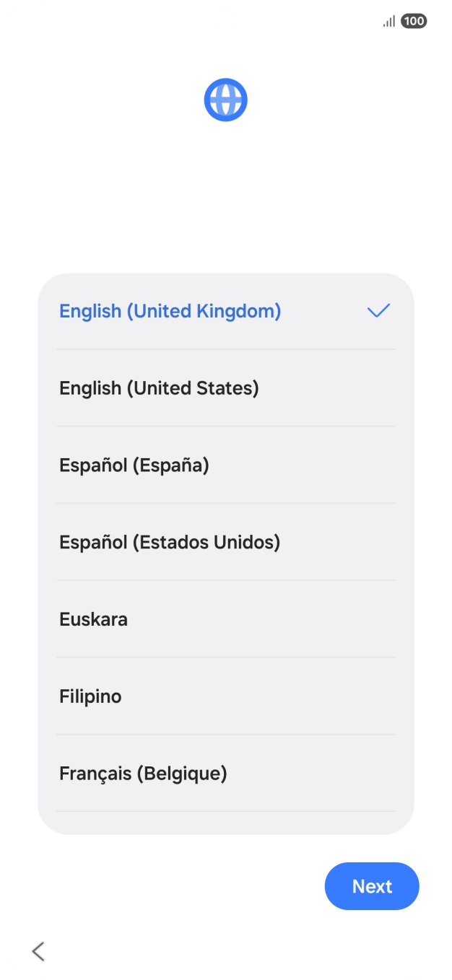Tap the highlighted English (United Kingdom) row
This screenshot has height=980, width=452.
click(170, 311)
